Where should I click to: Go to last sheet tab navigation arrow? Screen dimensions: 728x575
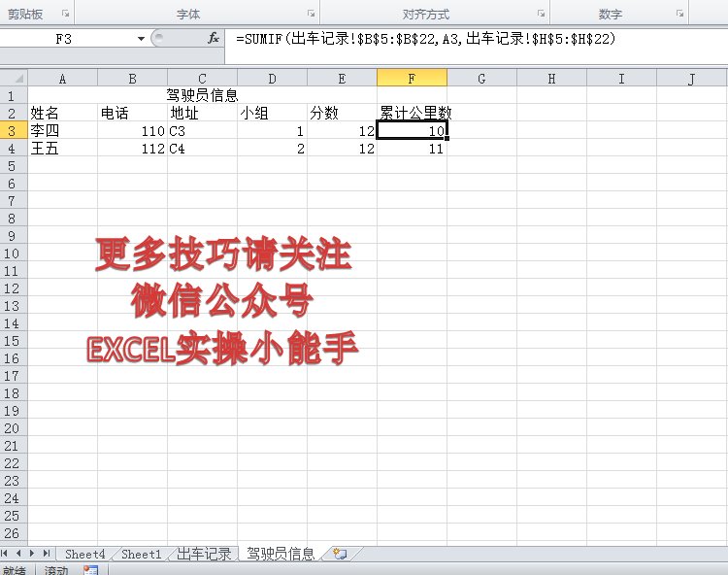click(46, 554)
